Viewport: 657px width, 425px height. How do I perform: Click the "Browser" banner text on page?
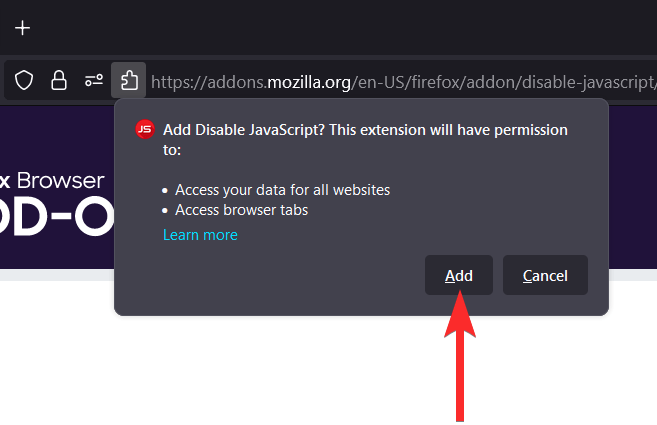(x=62, y=181)
